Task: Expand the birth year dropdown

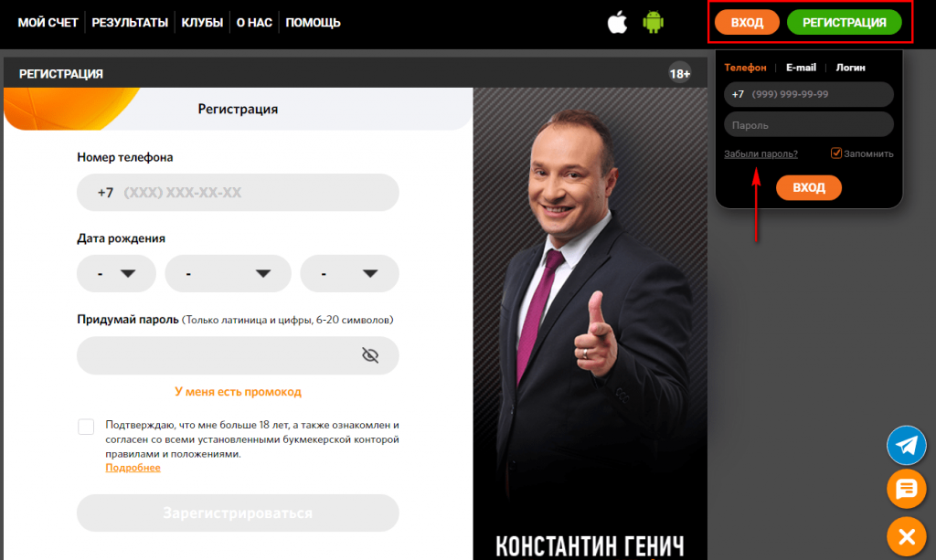Action: click(350, 273)
